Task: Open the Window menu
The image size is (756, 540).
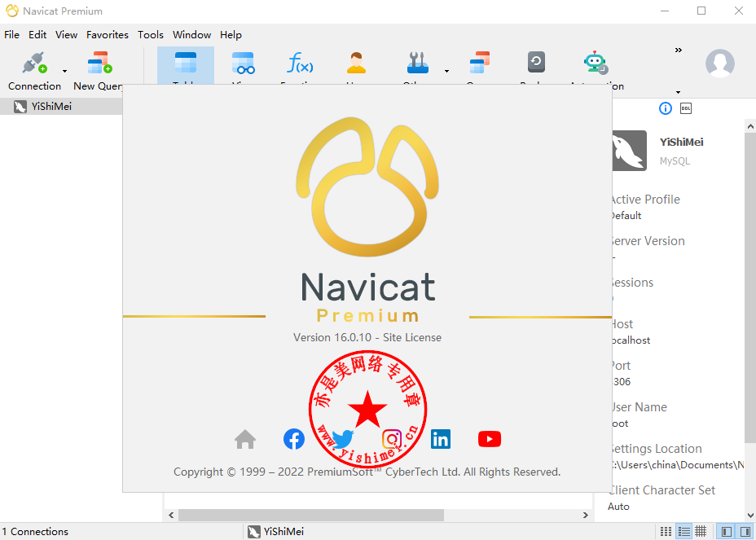Action: (x=192, y=35)
